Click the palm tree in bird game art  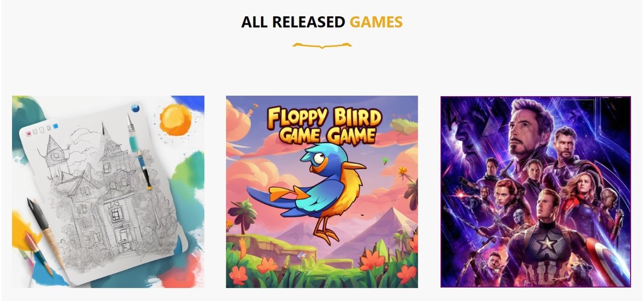point(242,215)
